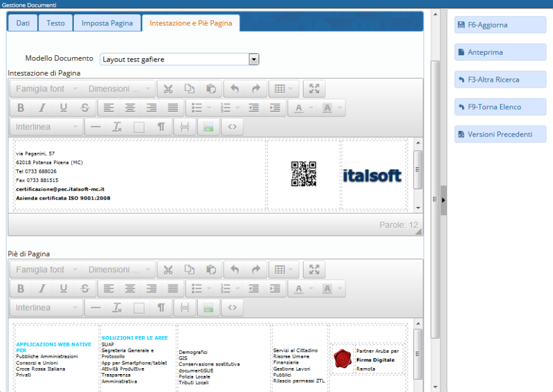Open Famiglia font dropdown in header editor
This screenshot has height=392, width=553.
click(47, 88)
